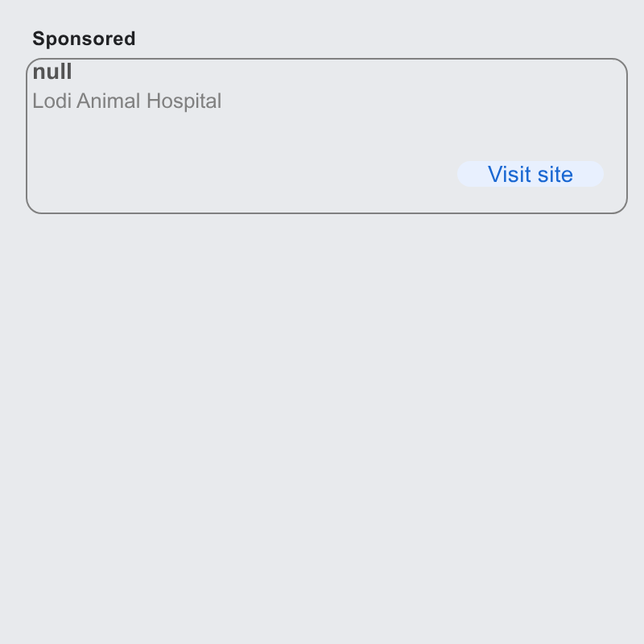
Task: Click the Sponsored label
Action: point(84,39)
